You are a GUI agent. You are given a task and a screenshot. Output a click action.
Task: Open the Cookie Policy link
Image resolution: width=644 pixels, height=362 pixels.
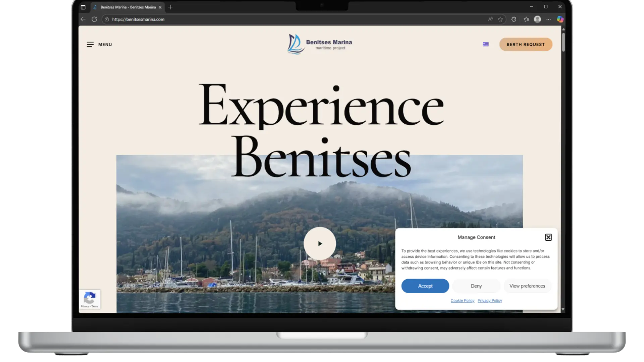pyautogui.click(x=462, y=301)
